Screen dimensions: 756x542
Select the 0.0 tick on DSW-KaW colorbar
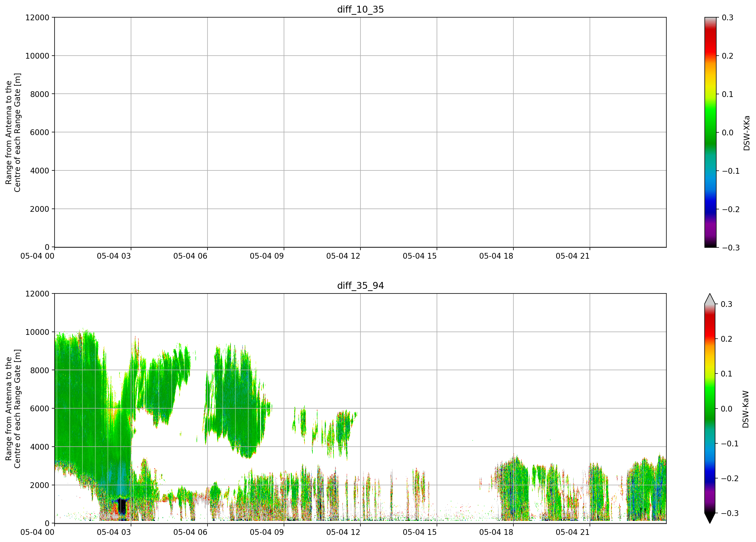727,409
